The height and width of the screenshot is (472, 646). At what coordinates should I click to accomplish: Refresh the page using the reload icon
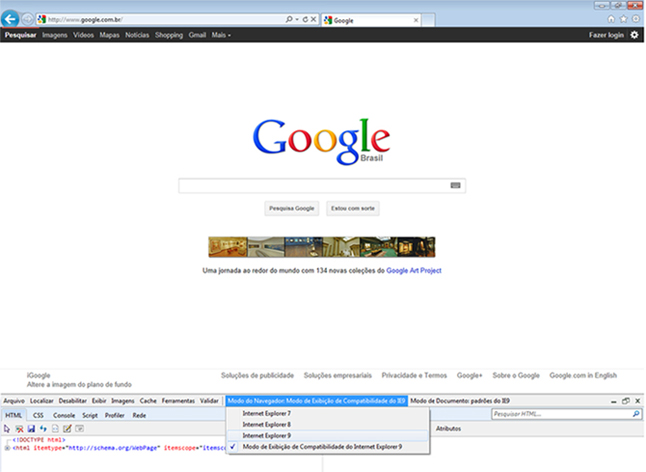pos(305,19)
